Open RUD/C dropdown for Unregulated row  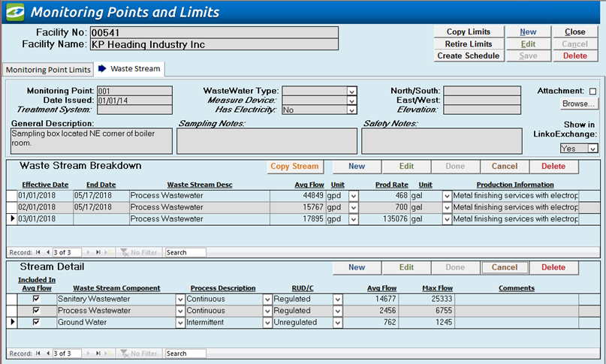pyautogui.click(x=338, y=322)
